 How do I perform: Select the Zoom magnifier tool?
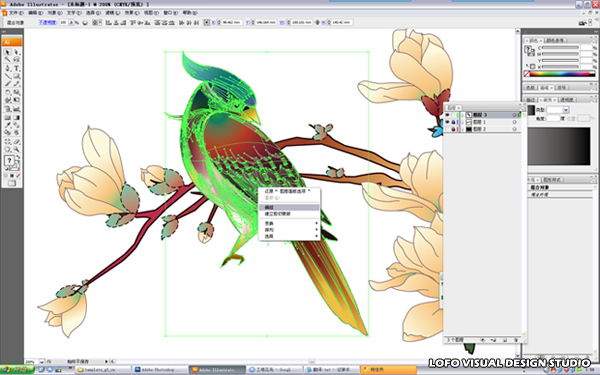(16, 149)
